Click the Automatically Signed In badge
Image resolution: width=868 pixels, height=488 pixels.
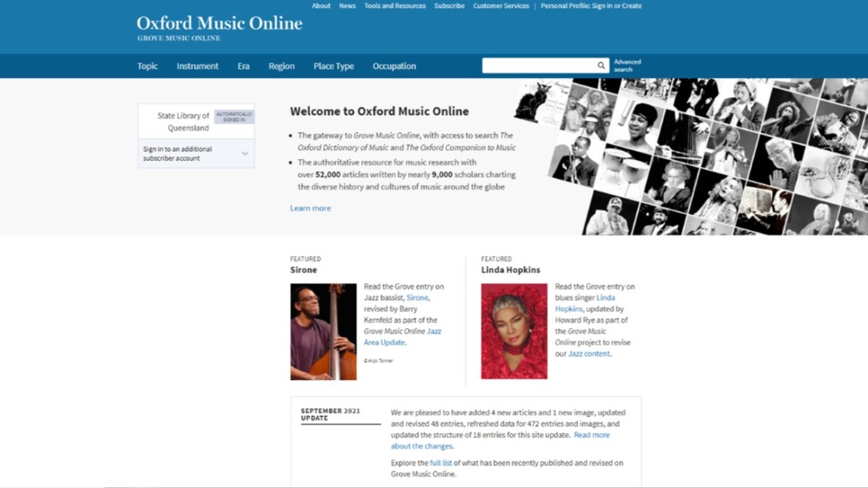(x=234, y=117)
